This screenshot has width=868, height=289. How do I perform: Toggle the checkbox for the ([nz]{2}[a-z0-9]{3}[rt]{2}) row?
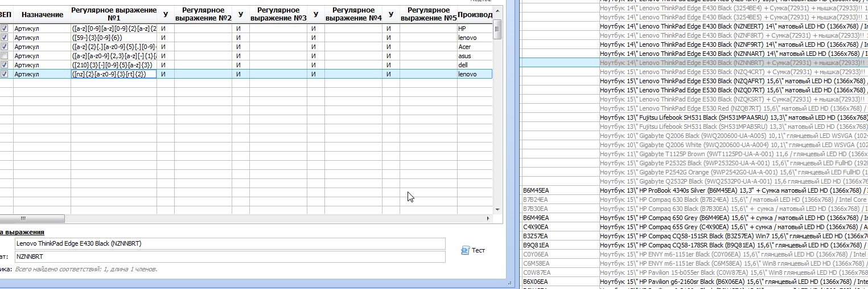coord(5,74)
